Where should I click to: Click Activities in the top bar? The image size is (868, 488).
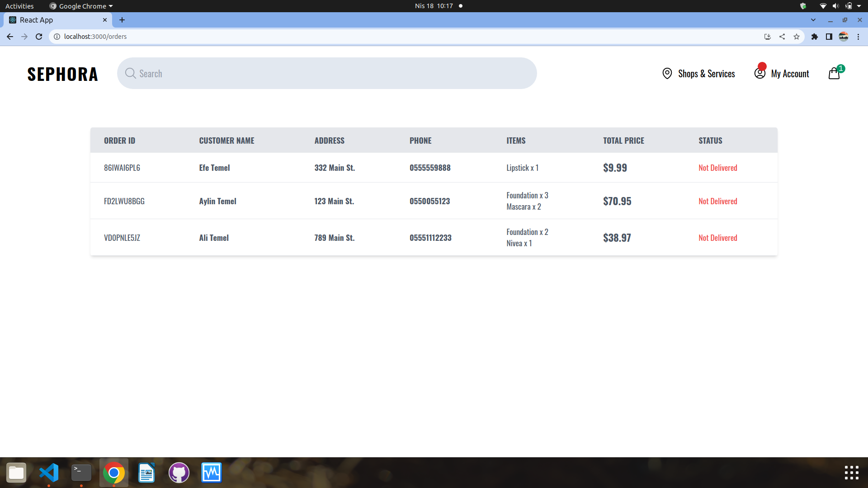(19, 6)
